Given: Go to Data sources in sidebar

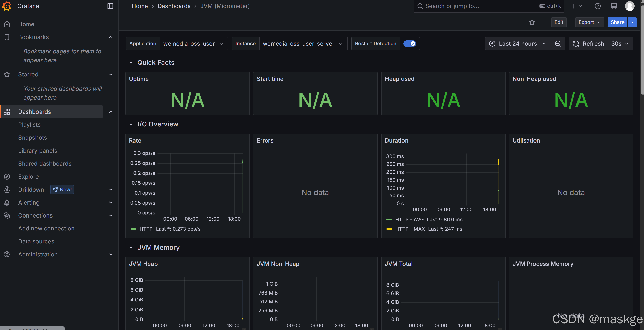Looking at the screenshot, I should coord(36,241).
